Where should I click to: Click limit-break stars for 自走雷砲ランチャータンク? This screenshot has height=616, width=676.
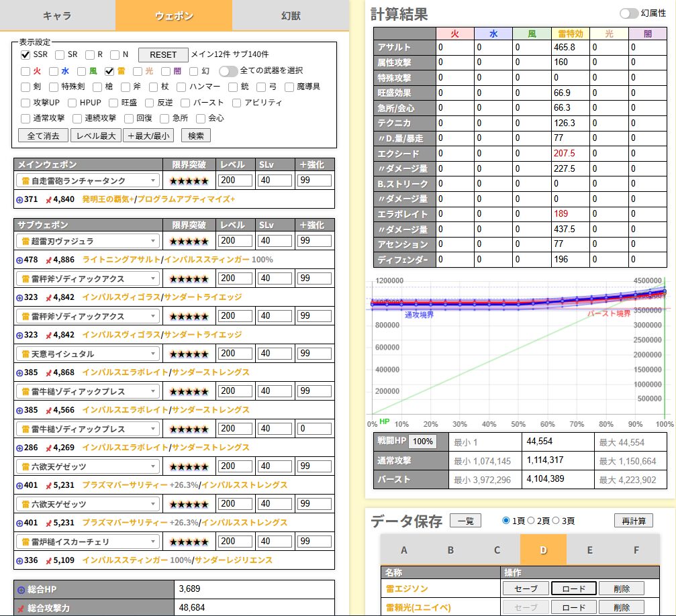click(189, 181)
